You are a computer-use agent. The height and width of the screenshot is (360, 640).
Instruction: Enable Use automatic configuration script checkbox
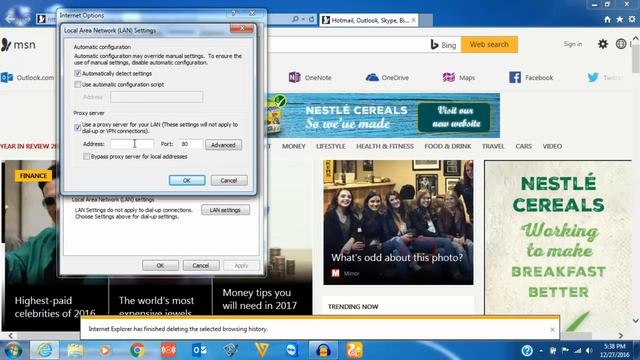[78, 84]
